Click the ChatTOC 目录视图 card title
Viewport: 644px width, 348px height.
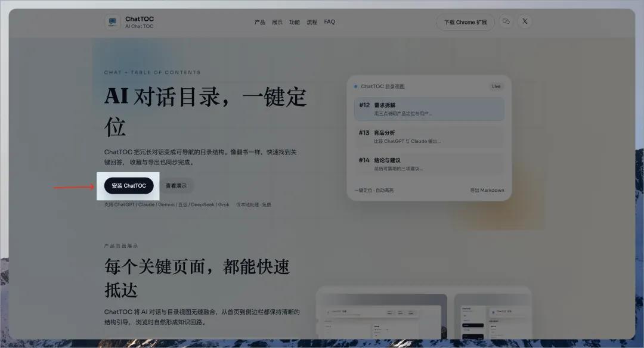click(x=383, y=86)
